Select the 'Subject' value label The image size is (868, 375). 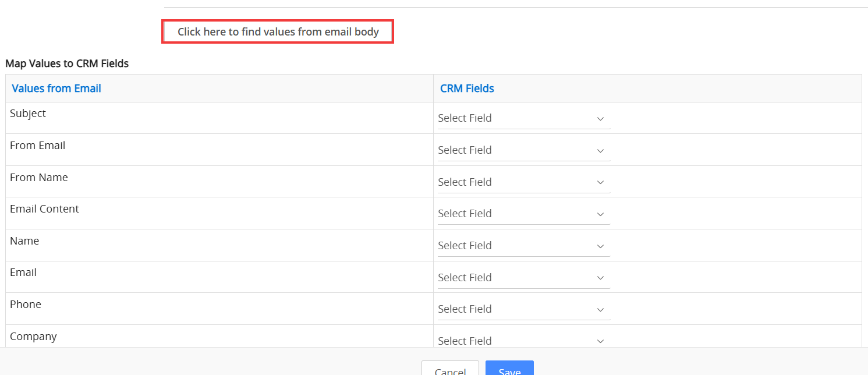pos(28,114)
